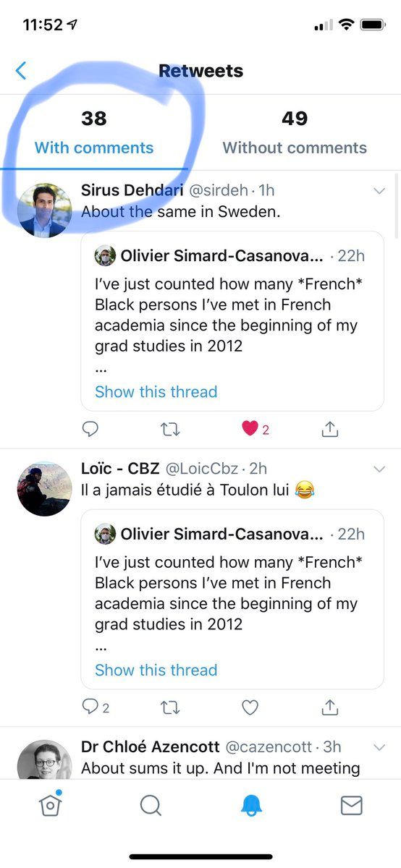Retweet Sirus Dehdari's tweet
The image size is (401, 868).
[x=169, y=429]
